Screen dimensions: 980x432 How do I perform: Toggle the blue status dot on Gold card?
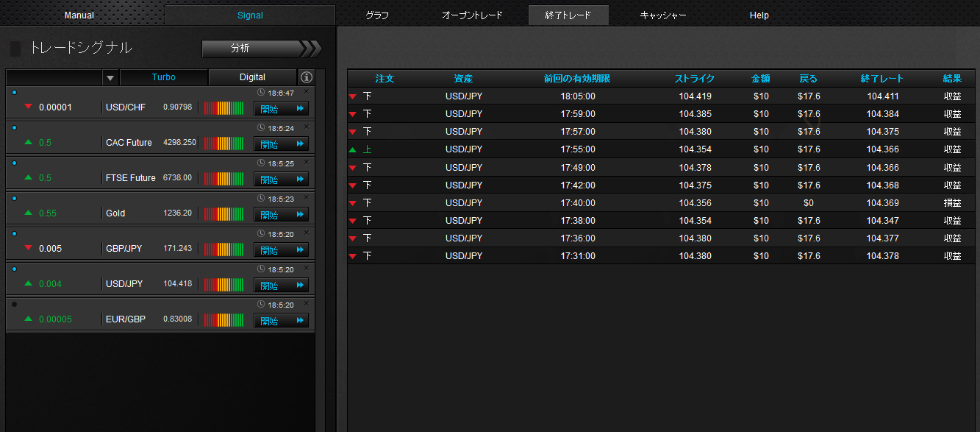[x=14, y=198]
